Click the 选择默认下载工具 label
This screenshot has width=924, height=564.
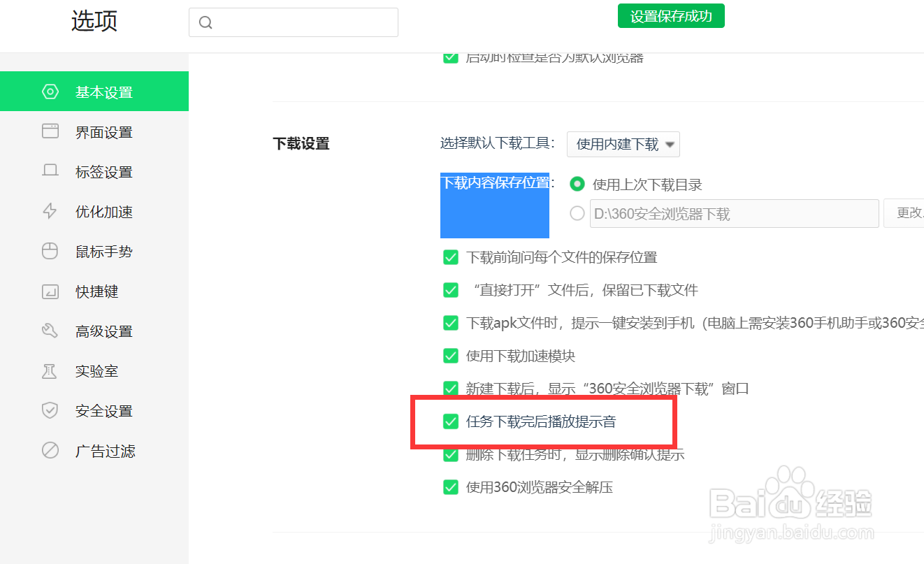[498, 144]
